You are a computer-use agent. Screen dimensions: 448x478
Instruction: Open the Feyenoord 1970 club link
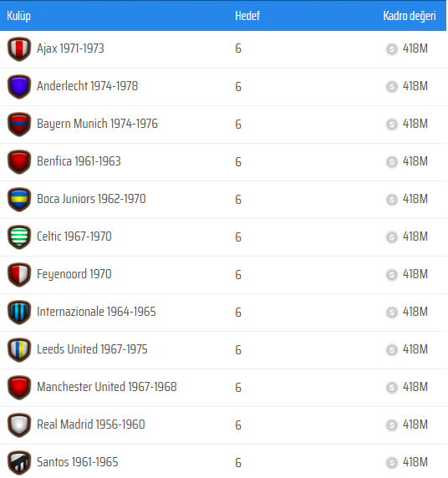(74, 274)
